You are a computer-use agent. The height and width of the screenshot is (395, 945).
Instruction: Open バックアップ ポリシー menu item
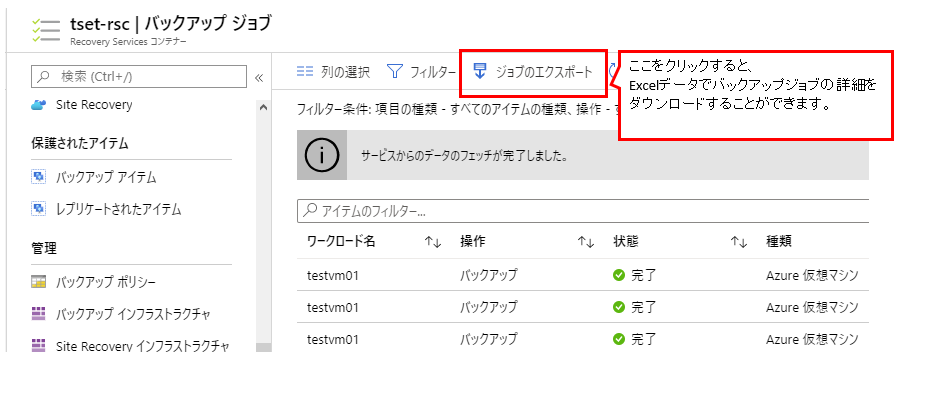point(106,282)
